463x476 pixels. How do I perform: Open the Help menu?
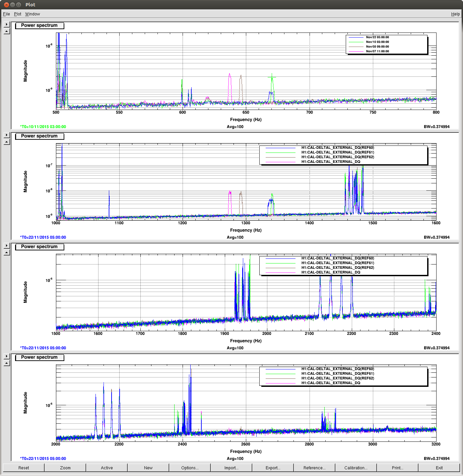tap(455, 14)
